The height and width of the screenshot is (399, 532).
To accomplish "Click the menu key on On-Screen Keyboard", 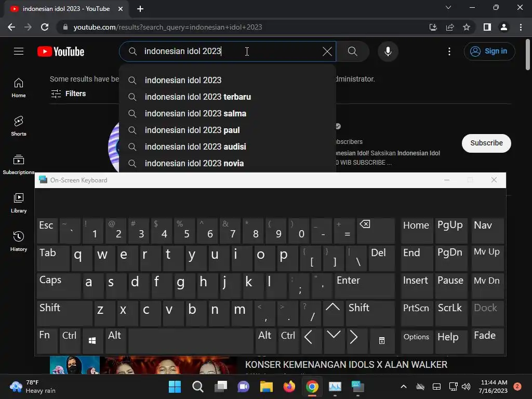I will [x=382, y=341].
